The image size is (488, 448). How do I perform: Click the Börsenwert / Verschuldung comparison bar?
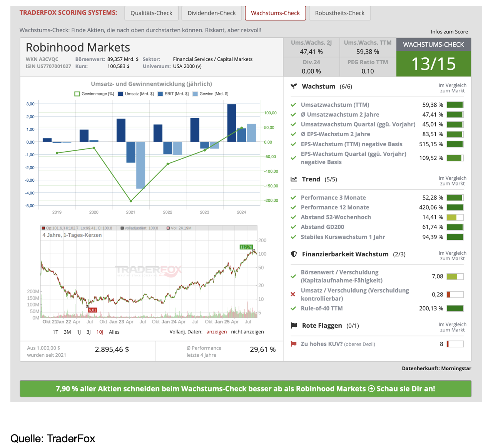pyautogui.click(x=455, y=276)
